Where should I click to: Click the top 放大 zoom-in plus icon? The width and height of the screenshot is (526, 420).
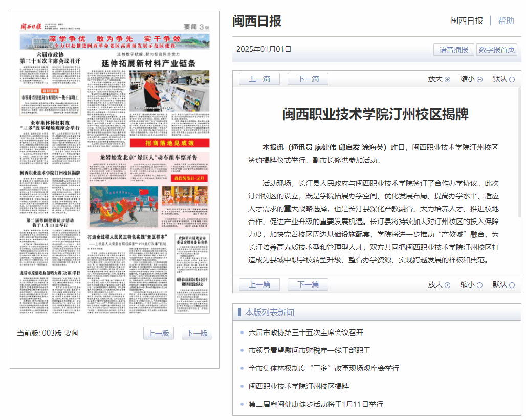pos(447,79)
